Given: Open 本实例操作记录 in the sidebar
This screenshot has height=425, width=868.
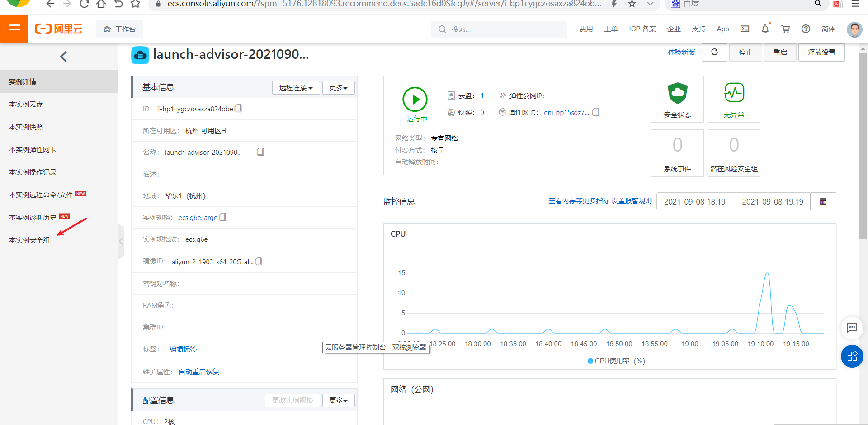Looking at the screenshot, I should (x=59, y=172).
